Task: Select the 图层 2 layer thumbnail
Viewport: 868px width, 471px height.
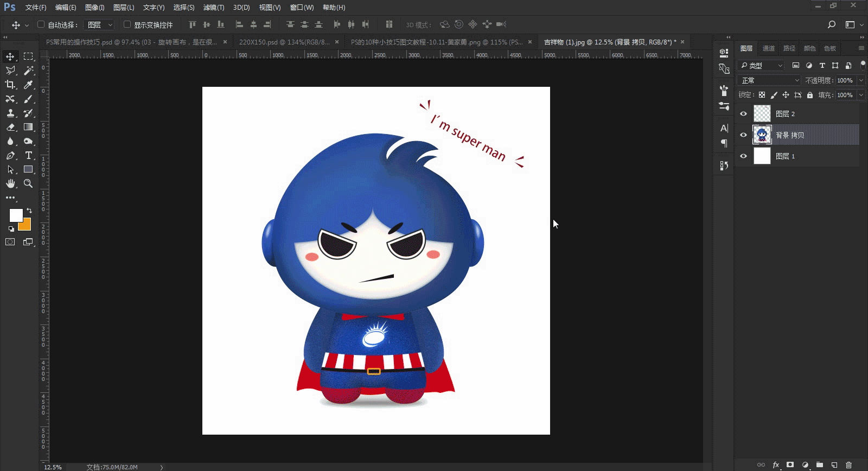Action: tap(762, 114)
